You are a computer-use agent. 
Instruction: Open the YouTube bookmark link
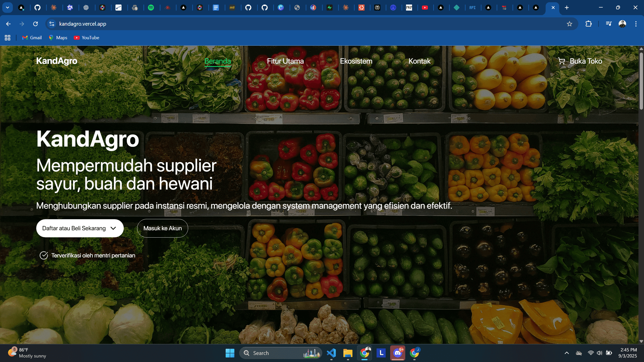point(87,38)
